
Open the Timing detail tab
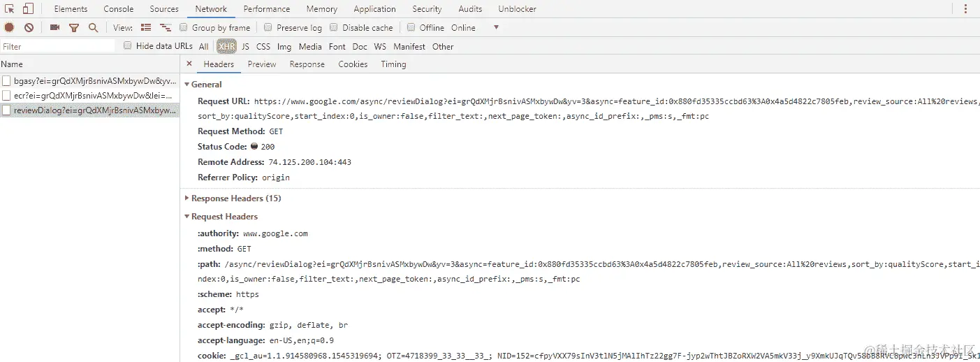tap(393, 64)
